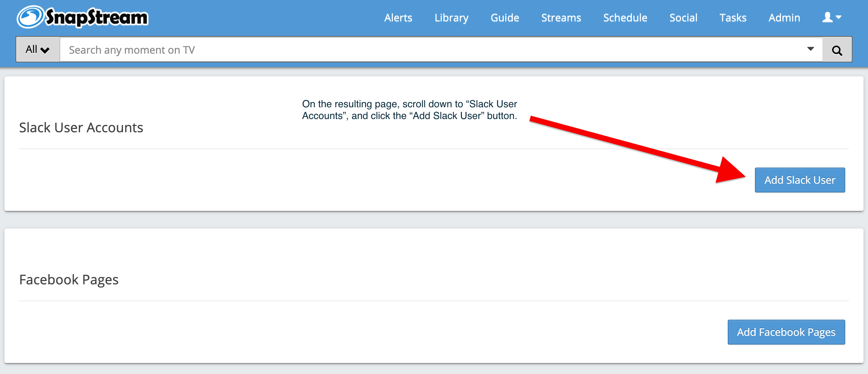Screen dimensions: 868x374
Task: Open the user account menu icon
Action: [832, 17]
